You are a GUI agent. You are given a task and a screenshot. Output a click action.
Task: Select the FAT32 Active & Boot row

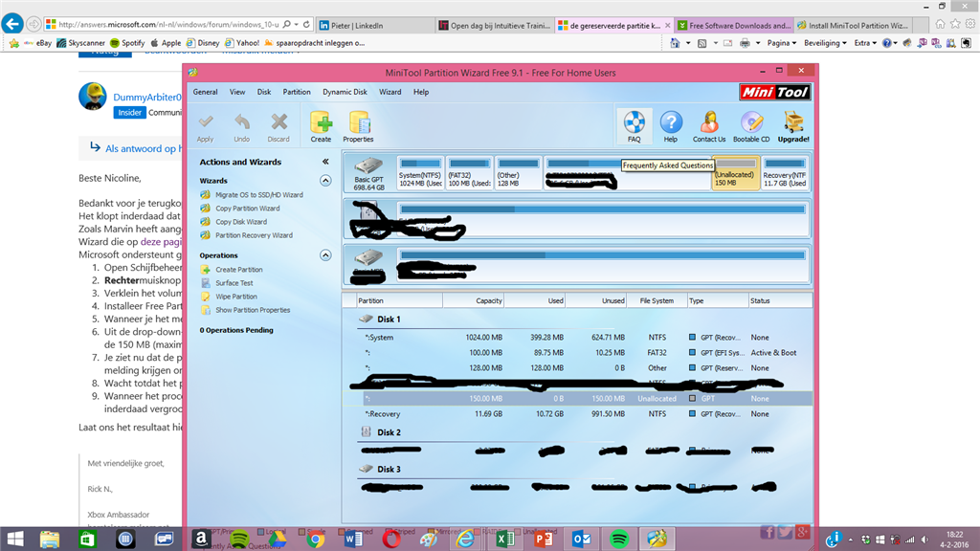(x=578, y=353)
